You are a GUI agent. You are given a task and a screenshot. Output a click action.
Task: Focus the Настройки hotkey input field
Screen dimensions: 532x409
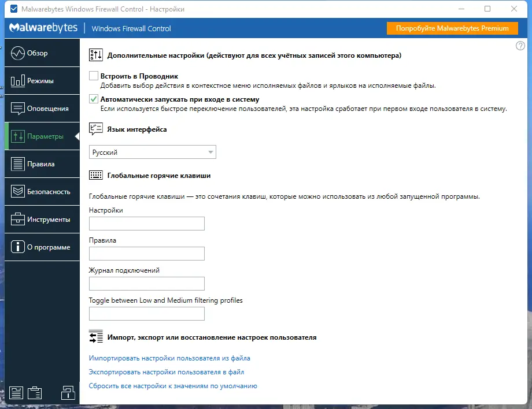coord(146,224)
